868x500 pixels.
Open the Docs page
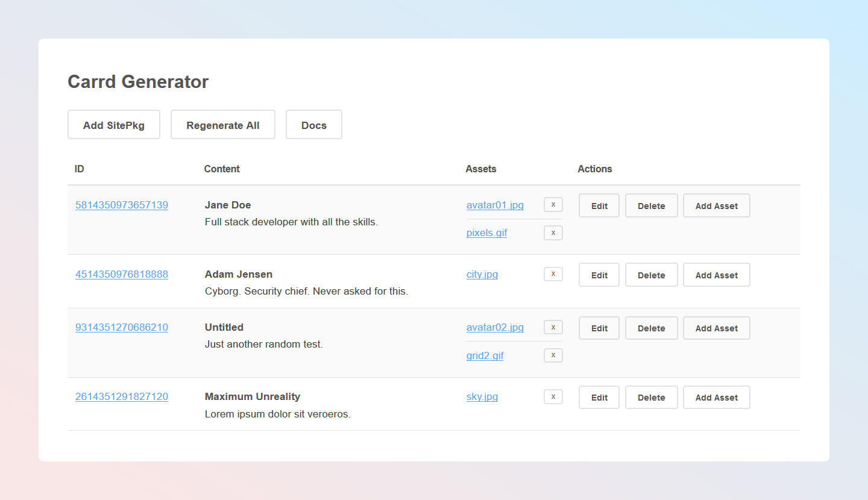point(313,125)
